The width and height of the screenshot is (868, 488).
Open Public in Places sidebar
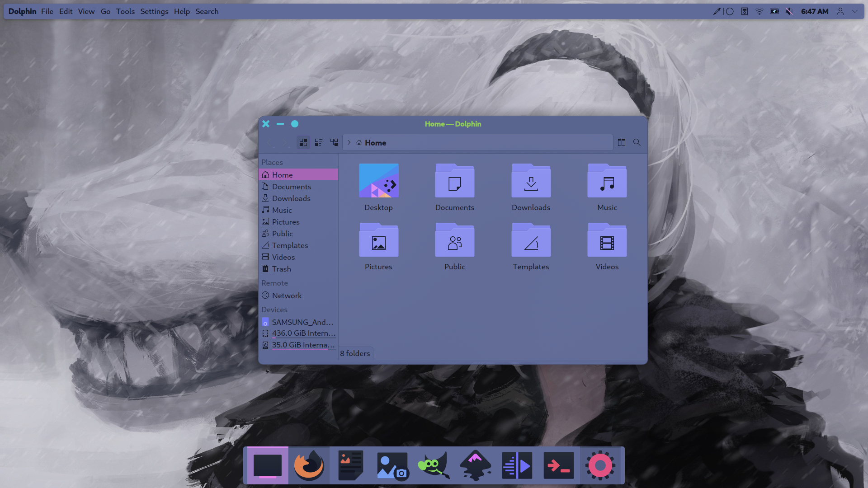tap(298, 234)
